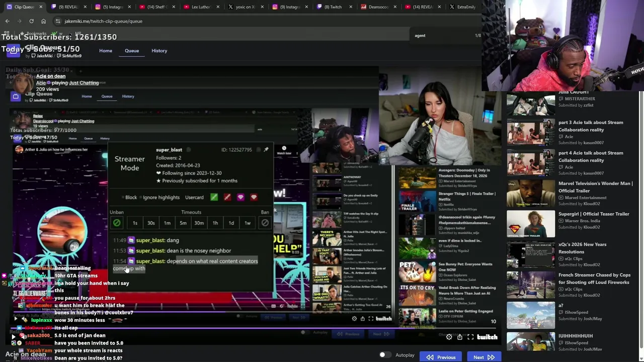Select the Queue nav item
Image resolution: width=644 pixels, height=362 pixels.
[x=132, y=50]
